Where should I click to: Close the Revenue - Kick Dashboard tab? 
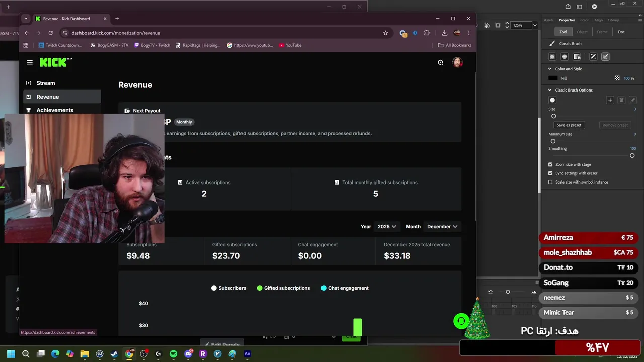(x=105, y=19)
